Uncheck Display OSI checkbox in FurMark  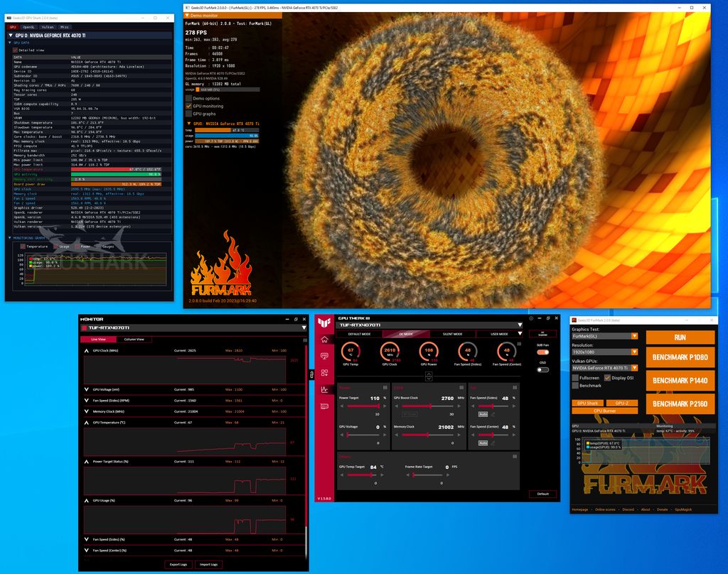tap(607, 378)
